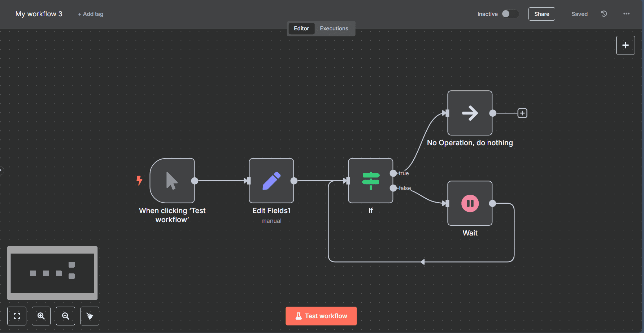This screenshot has width=644, height=333.
Task: Switch to the Executions tab
Action: (334, 29)
